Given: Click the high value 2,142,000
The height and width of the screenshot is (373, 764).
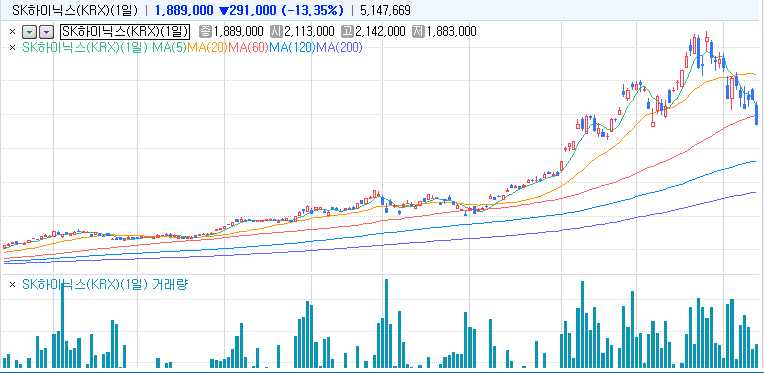Looking at the screenshot, I should tap(380, 32).
